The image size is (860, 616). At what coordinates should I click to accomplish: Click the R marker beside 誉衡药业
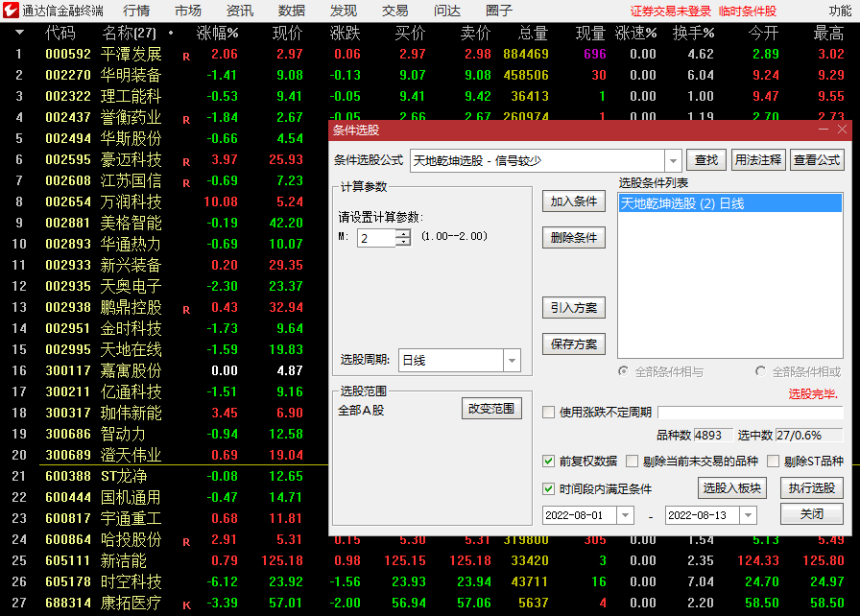(x=186, y=120)
